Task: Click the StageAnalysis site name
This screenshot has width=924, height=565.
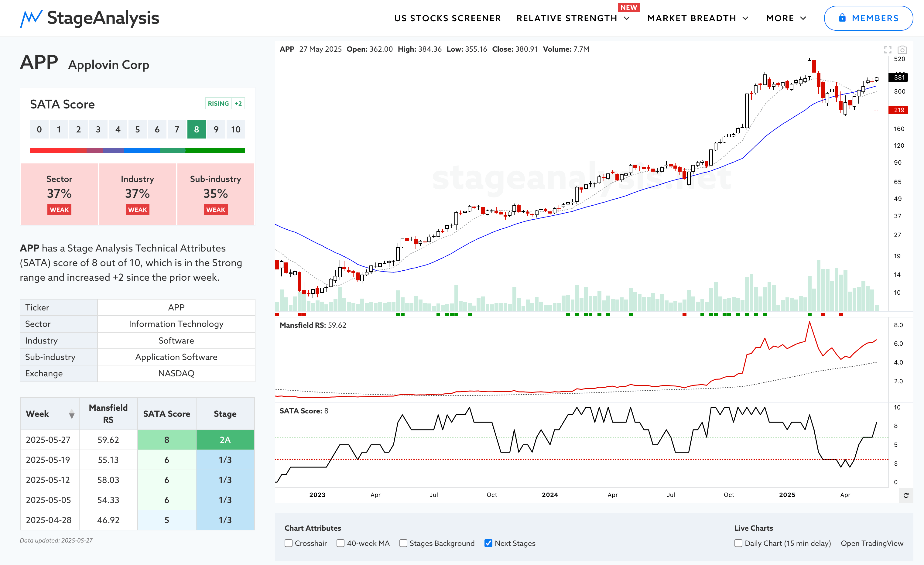Action: click(x=103, y=18)
